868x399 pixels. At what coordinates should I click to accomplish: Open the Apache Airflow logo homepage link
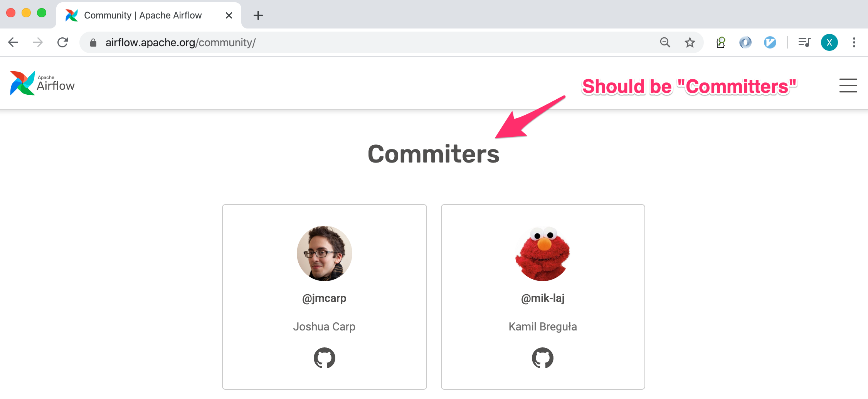(42, 82)
